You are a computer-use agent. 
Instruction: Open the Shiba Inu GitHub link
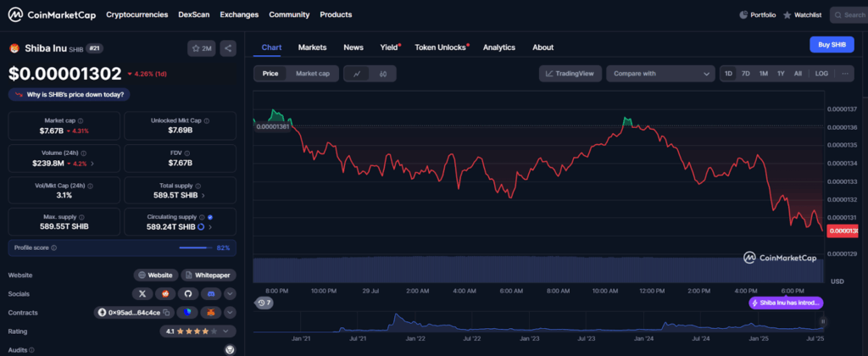[x=187, y=293]
